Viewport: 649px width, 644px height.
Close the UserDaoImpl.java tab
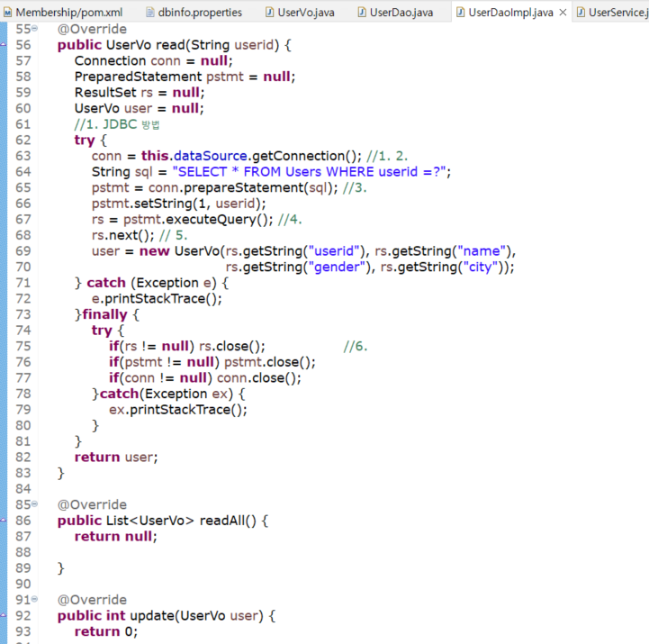(x=563, y=13)
